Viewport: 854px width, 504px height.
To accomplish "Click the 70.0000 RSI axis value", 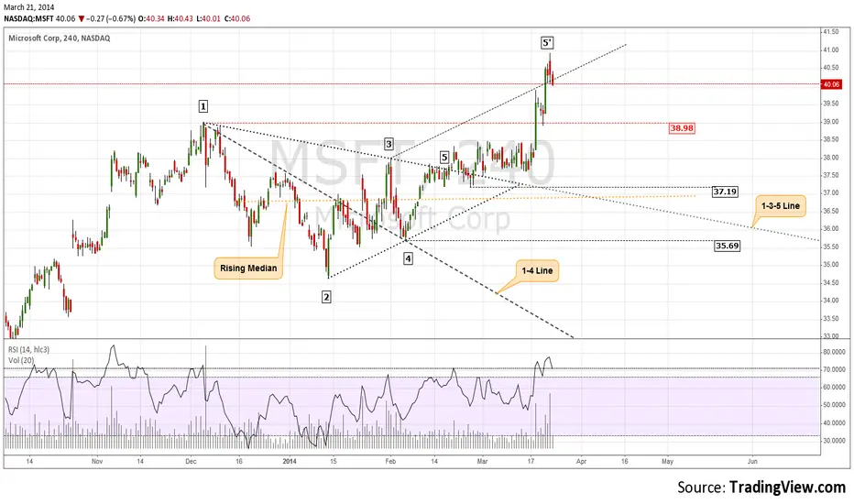I will click(834, 369).
